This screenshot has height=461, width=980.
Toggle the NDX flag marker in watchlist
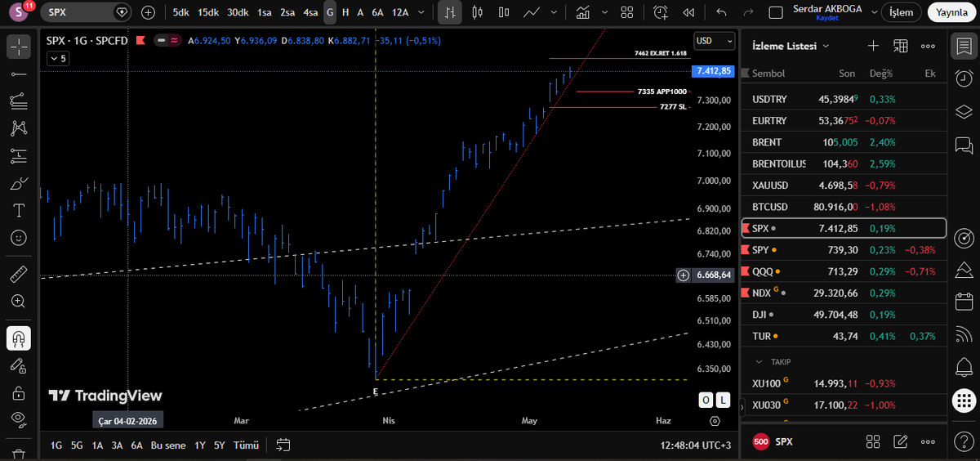point(745,293)
